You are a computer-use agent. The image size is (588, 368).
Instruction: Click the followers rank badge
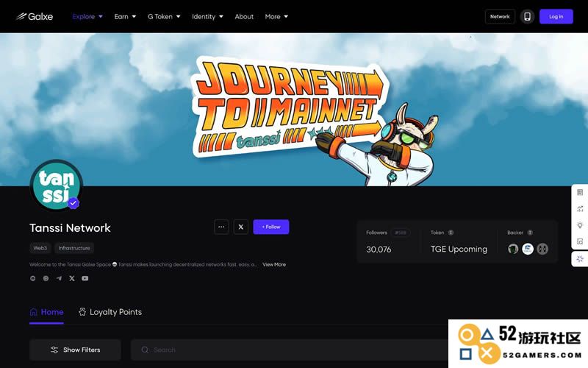401,233
